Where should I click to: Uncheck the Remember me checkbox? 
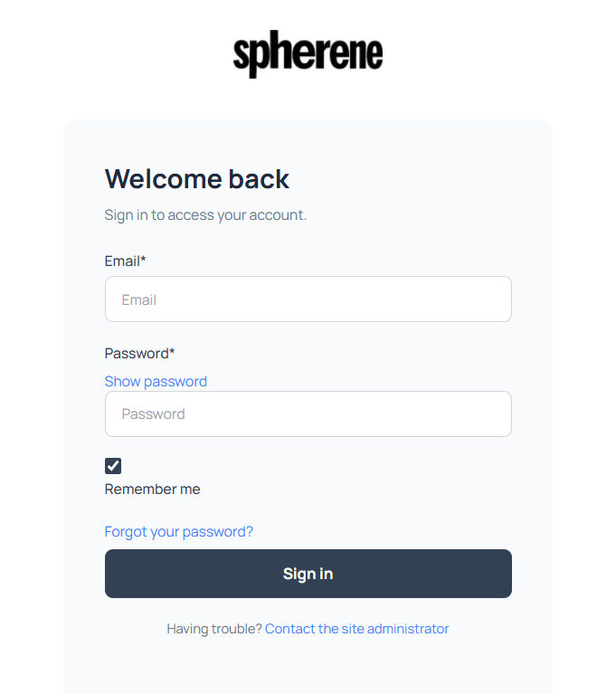[x=113, y=466]
